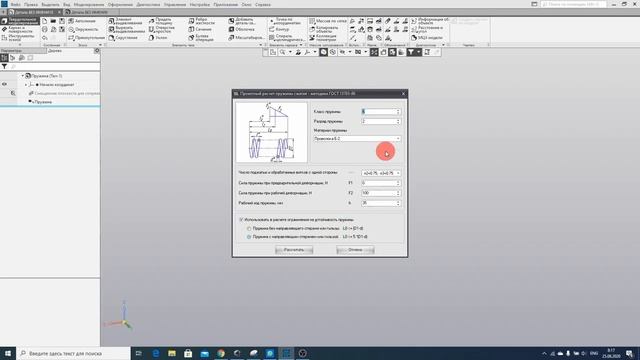Select the Автолиния sketch tool
Image resolution: width=640 pixels, height=360 pixels.
pos(82,21)
